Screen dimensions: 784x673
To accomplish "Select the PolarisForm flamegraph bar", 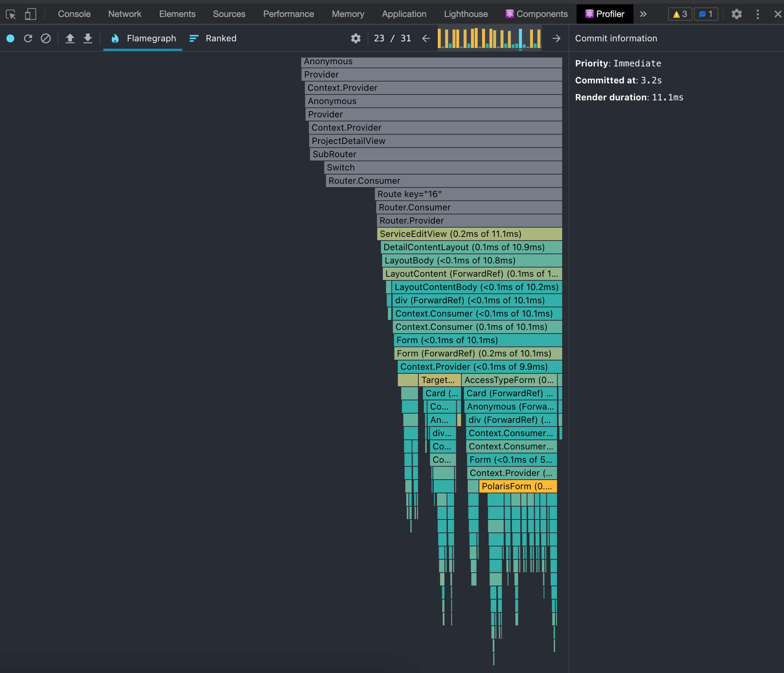I will click(517, 486).
